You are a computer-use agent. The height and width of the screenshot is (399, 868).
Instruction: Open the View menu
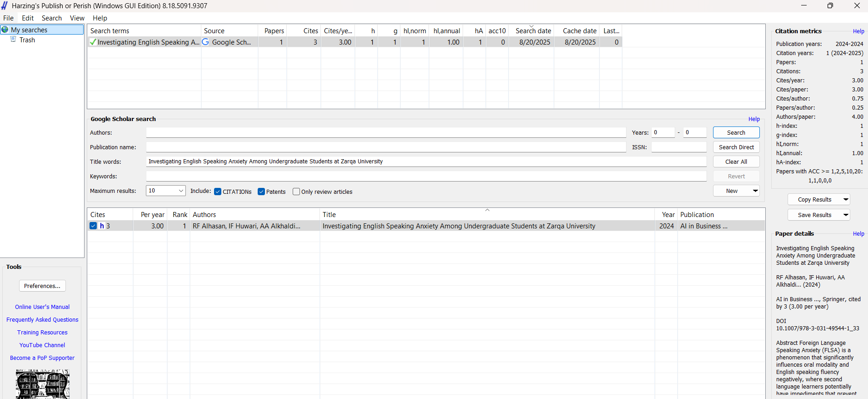click(x=77, y=18)
